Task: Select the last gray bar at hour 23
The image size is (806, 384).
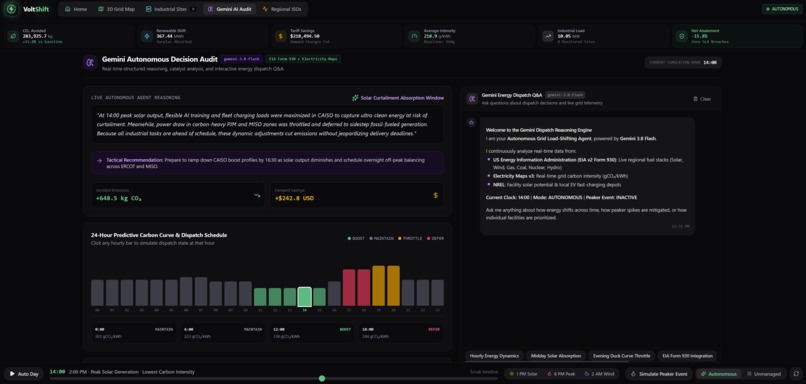Action: click(x=437, y=293)
